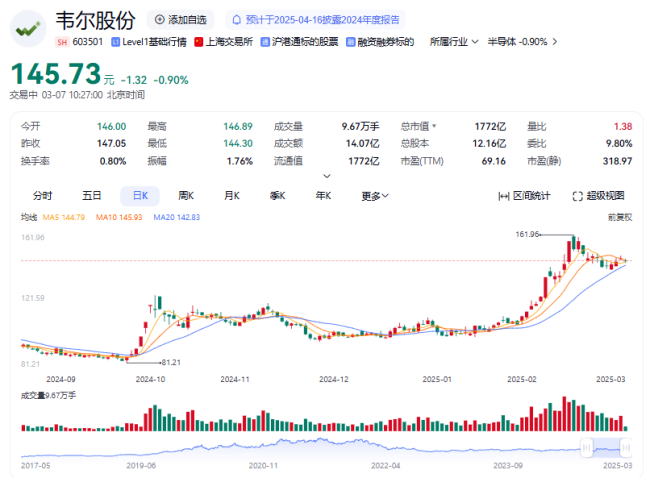This screenshot has height=478, width=650.
Task: Open the 超级视图 fullscreen view
Action: click(598, 196)
